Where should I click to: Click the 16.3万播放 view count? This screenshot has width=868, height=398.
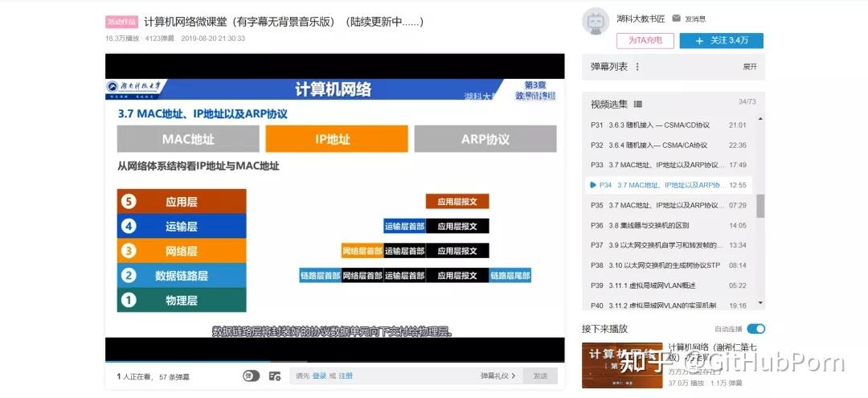click(x=122, y=39)
